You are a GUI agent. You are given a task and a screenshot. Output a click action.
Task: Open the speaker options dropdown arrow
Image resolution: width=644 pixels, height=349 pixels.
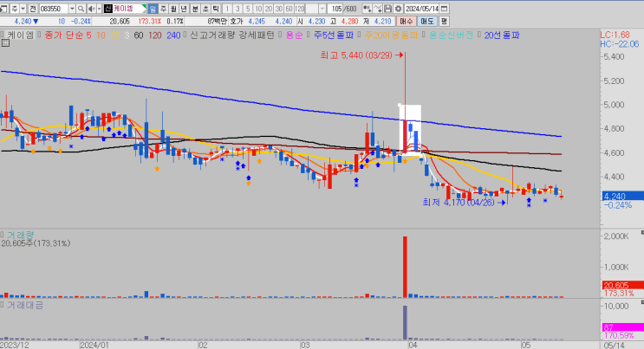(99, 9)
